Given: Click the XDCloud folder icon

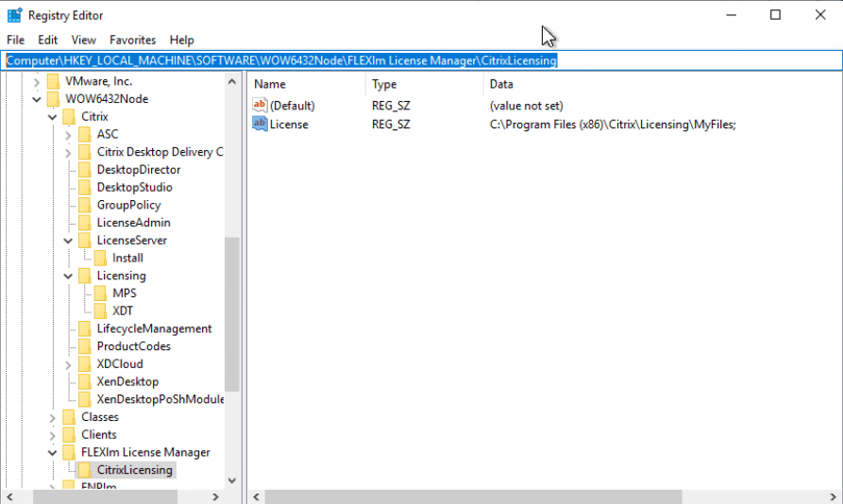Looking at the screenshot, I should pyautogui.click(x=84, y=364).
